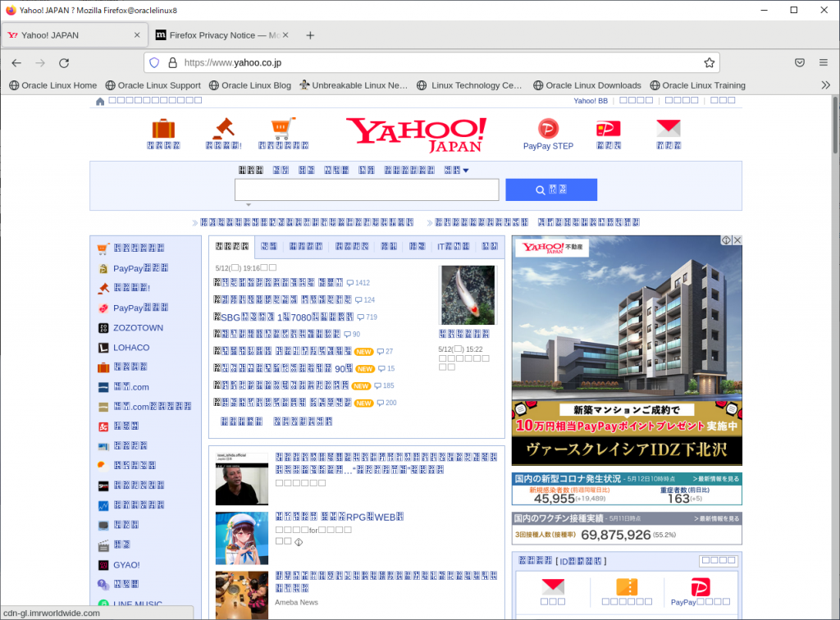Image resolution: width=840 pixels, height=620 pixels.
Task: Open GYAO! in the sidebar
Action: pyautogui.click(x=126, y=565)
